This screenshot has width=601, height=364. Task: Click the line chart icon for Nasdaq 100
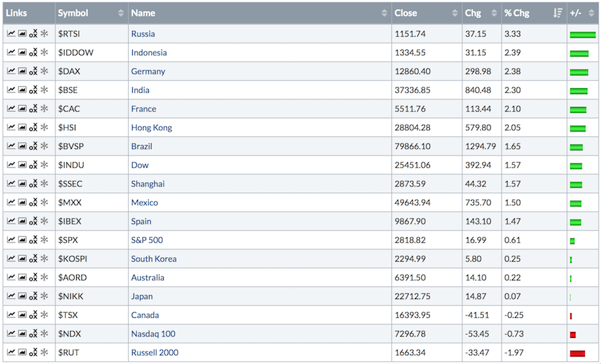pyautogui.click(x=11, y=333)
